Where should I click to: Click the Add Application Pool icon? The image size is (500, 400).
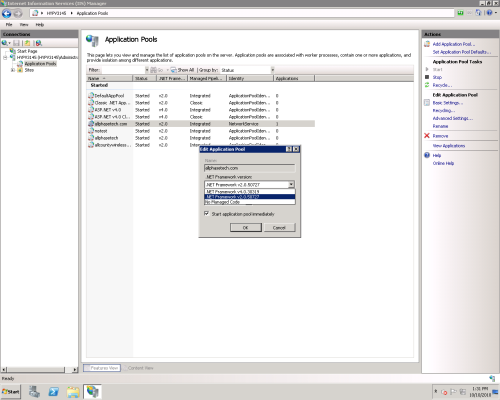427,44
